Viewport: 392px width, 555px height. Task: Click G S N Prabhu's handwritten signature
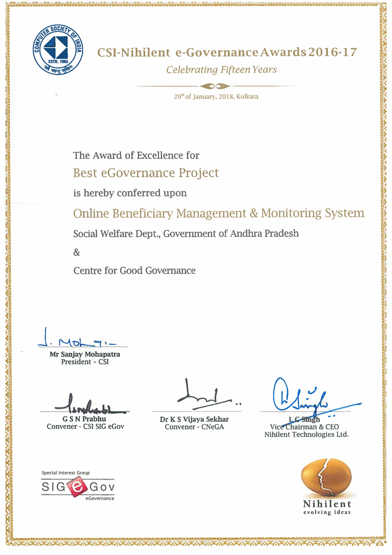[90, 403]
